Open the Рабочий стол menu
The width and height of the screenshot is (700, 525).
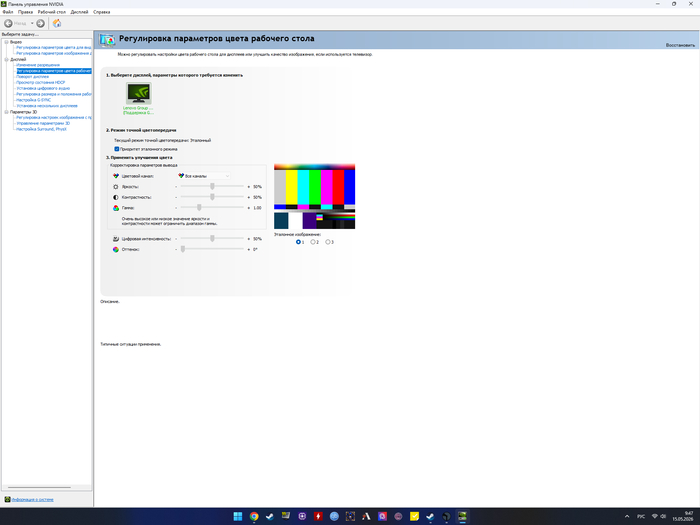[52, 12]
